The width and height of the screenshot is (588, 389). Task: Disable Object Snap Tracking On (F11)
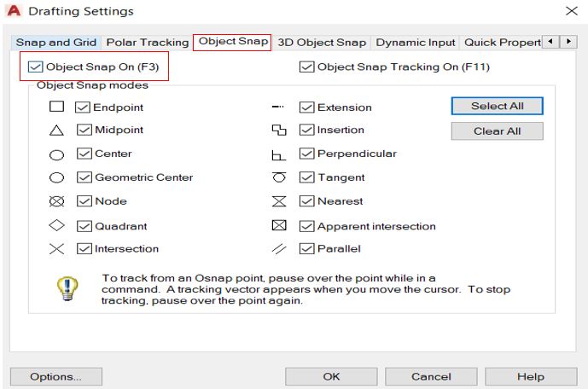point(306,67)
